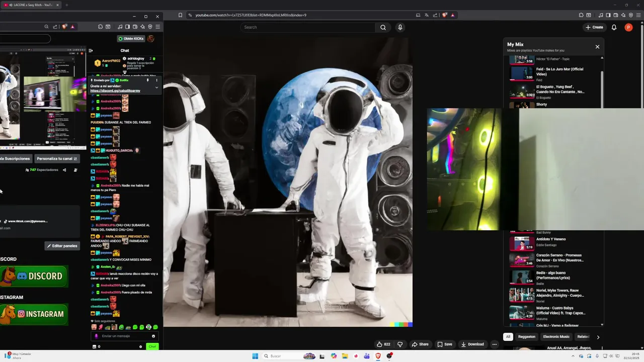Open File Explorer from the taskbar
This screenshot has height=362, width=644.
(345, 356)
